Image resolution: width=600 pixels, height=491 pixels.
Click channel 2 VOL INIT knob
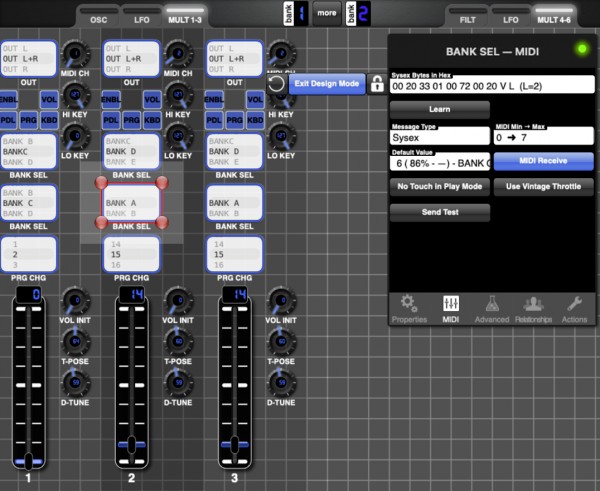(x=178, y=301)
